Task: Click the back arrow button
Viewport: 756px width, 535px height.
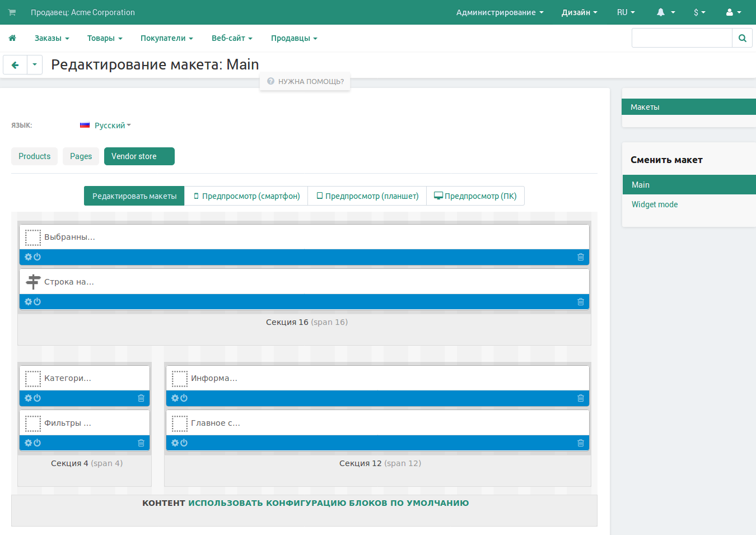Action: 15,65
